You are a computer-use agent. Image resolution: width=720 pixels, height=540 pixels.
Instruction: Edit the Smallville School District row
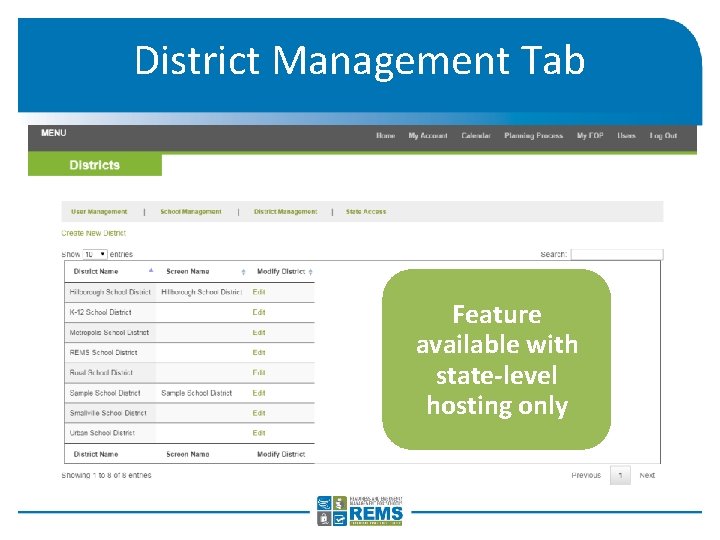[x=259, y=413]
